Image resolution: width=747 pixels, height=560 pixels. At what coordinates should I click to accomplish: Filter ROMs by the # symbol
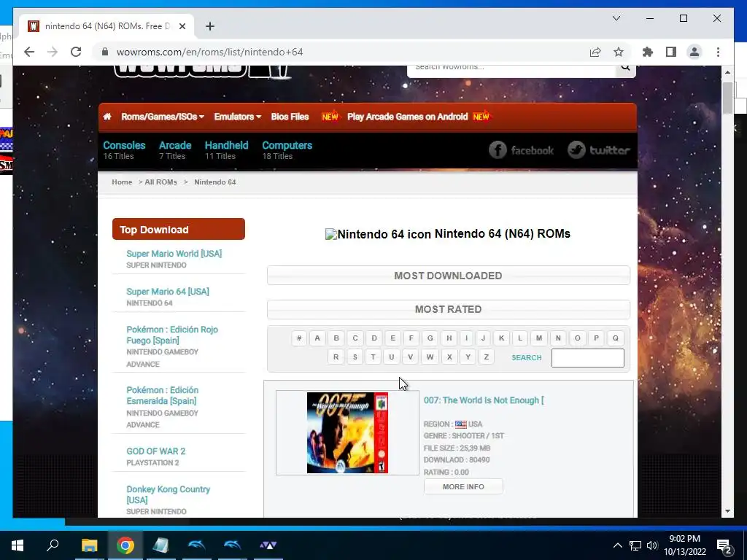tap(298, 338)
